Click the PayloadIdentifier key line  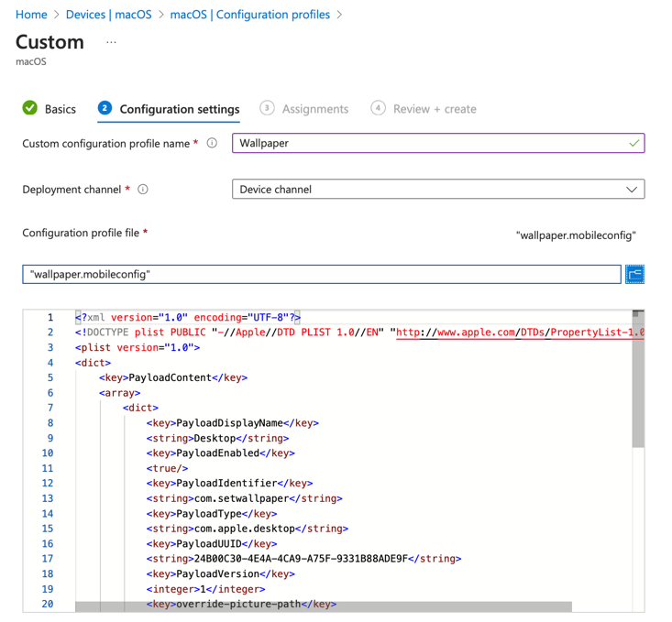click(230, 483)
